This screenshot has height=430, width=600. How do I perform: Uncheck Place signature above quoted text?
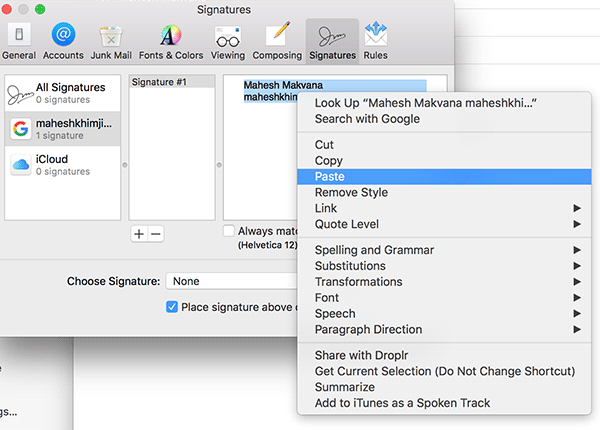click(x=172, y=307)
